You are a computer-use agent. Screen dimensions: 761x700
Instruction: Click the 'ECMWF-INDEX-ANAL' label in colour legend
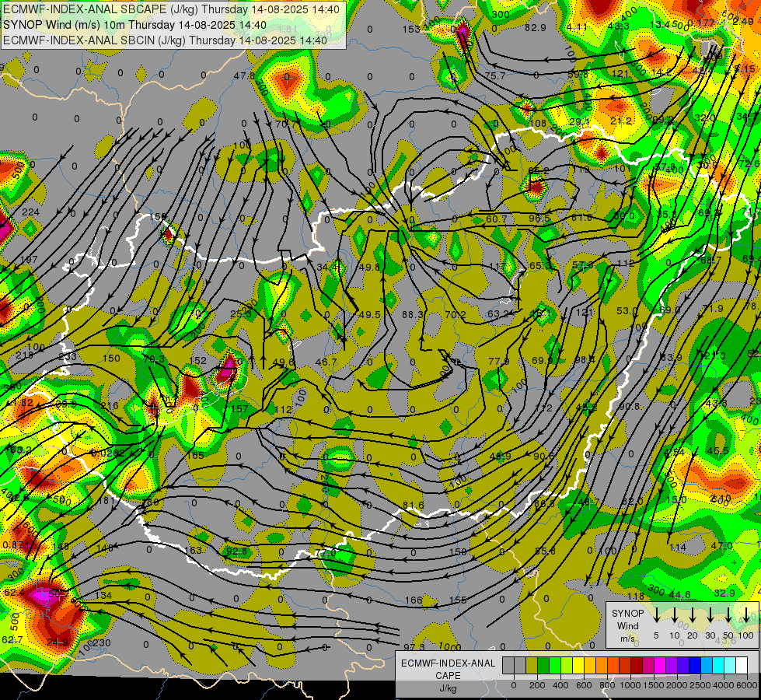[x=448, y=663]
